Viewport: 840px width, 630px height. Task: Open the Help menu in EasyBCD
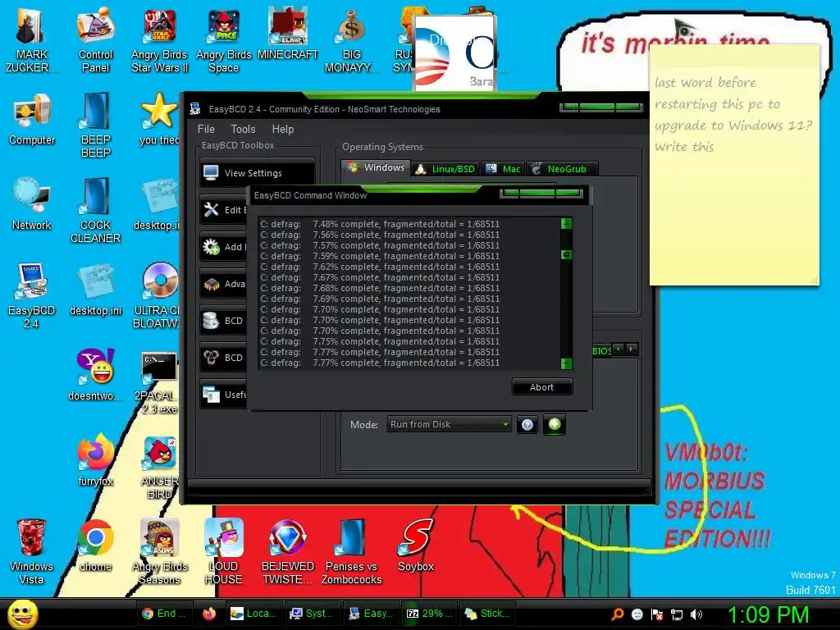pyautogui.click(x=283, y=129)
